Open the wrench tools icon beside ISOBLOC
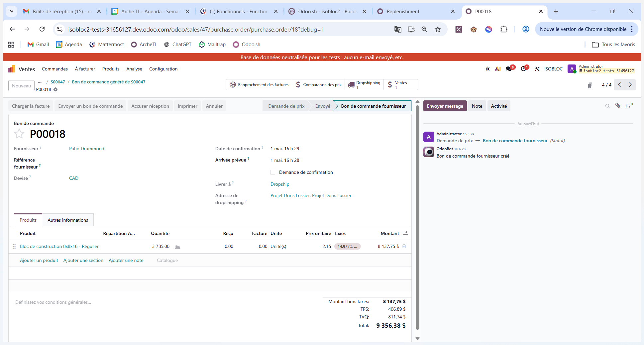 (x=537, y=69)
